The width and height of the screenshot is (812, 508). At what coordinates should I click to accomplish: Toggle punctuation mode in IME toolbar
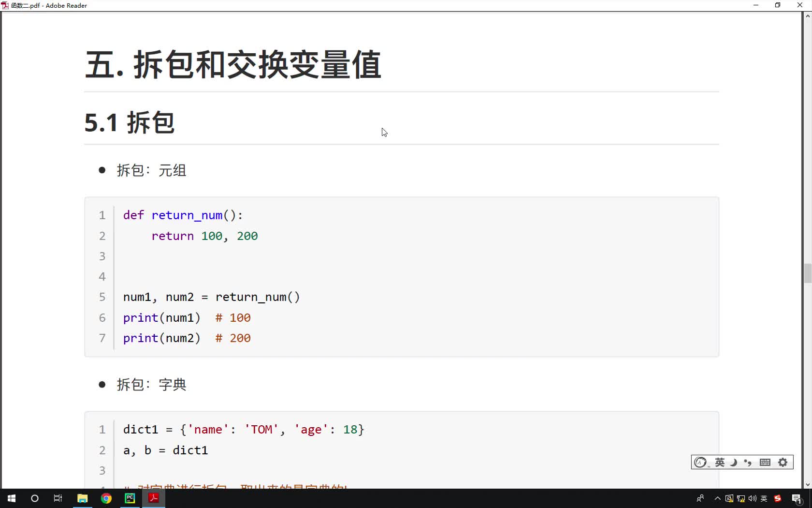(x=748, y=463)
